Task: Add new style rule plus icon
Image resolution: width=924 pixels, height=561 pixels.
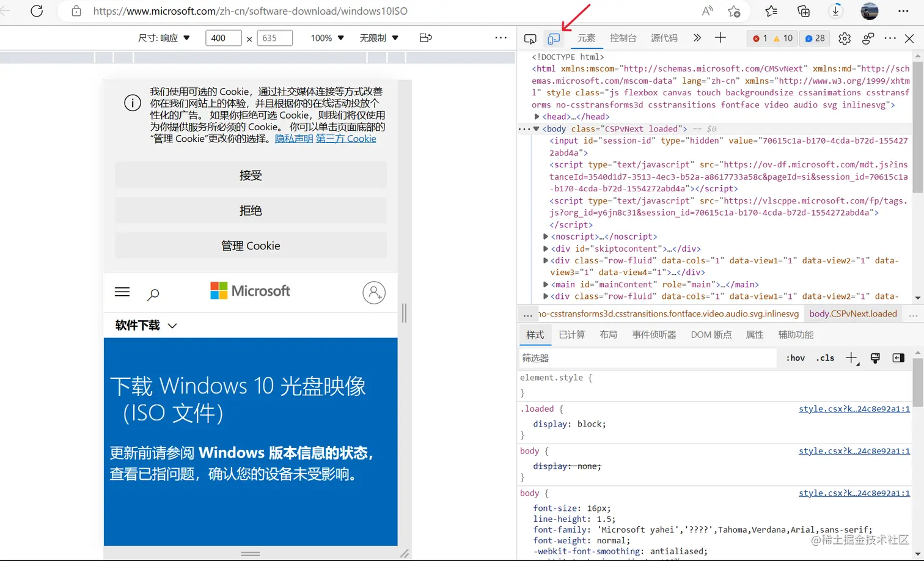Action: [x=852, y=358]
